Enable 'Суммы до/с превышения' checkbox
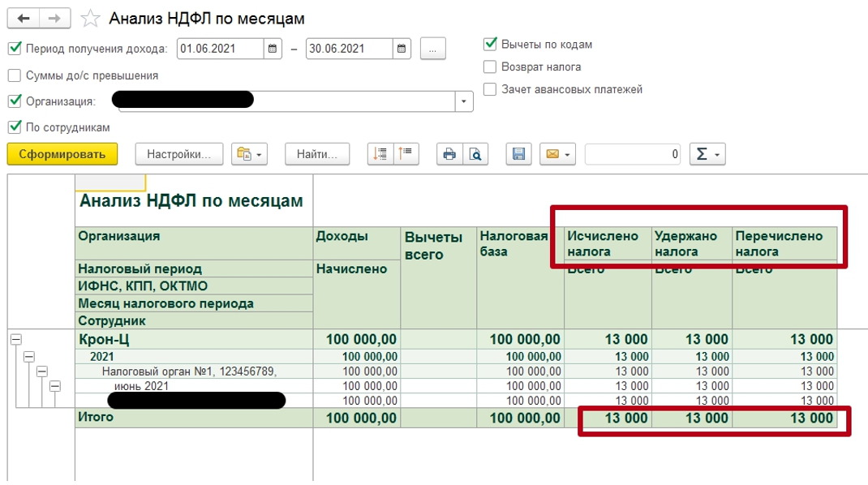The image size is (868, 485). [x=15, y=75]
